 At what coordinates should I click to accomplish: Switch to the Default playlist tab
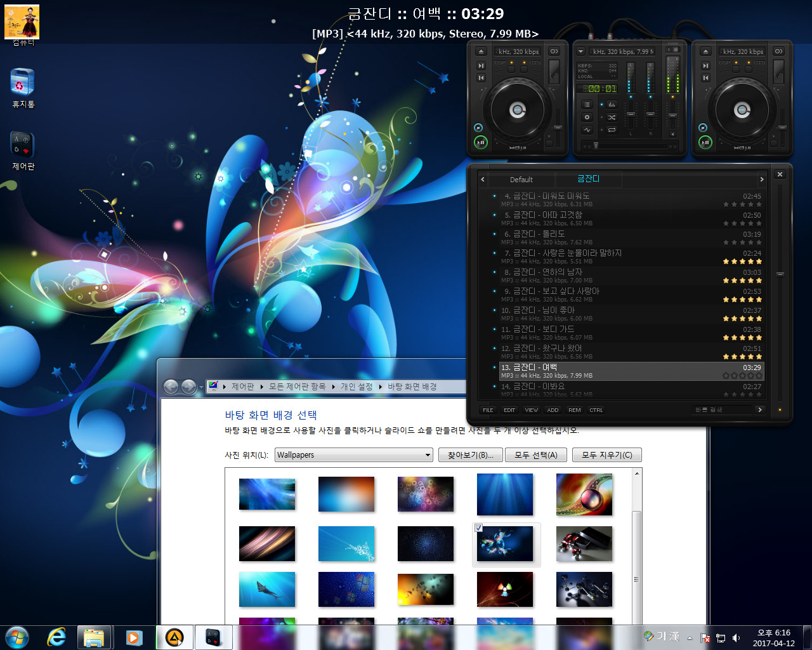(521, 180)
